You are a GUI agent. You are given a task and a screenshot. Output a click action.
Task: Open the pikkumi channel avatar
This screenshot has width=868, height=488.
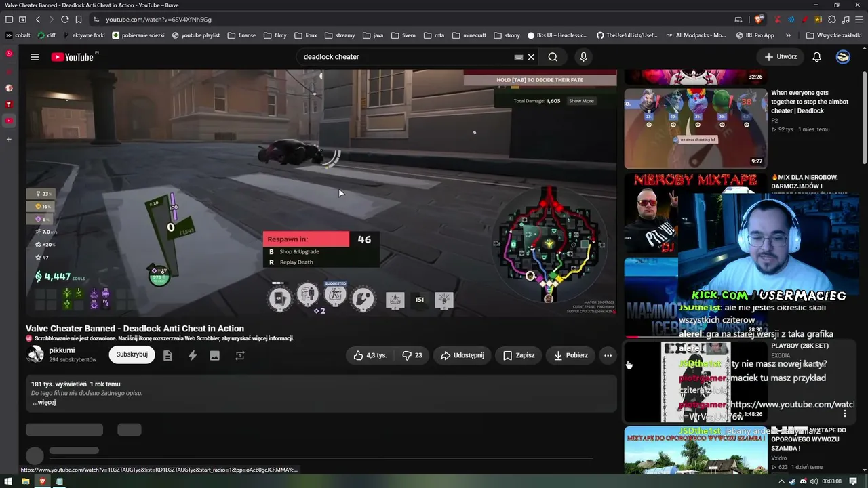click(x=35, y=354)
